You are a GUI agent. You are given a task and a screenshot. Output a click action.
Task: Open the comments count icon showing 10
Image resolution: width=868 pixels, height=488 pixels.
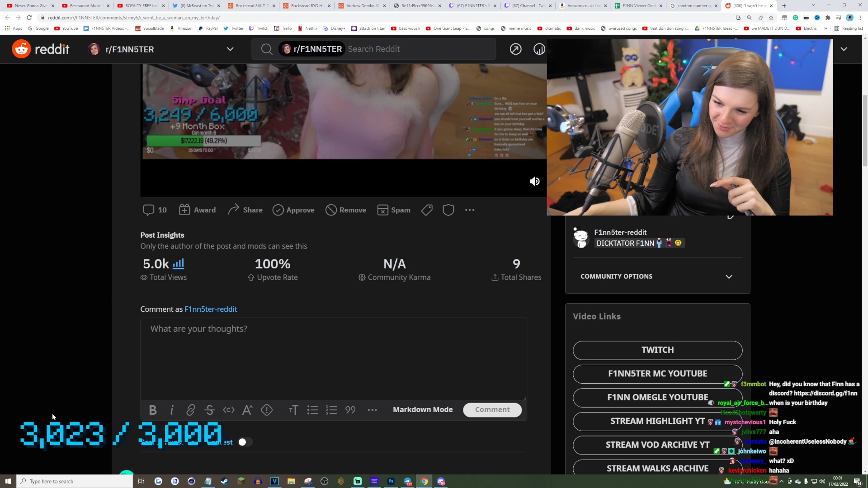[155, 210]
